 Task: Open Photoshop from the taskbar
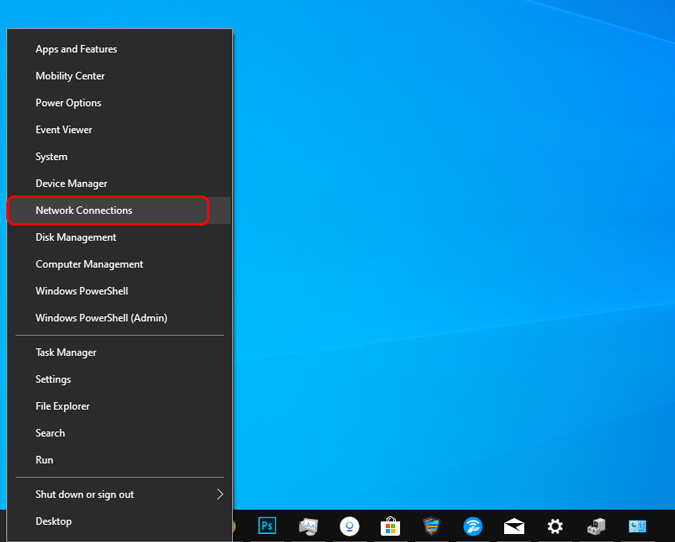click(x=267, y=526)
